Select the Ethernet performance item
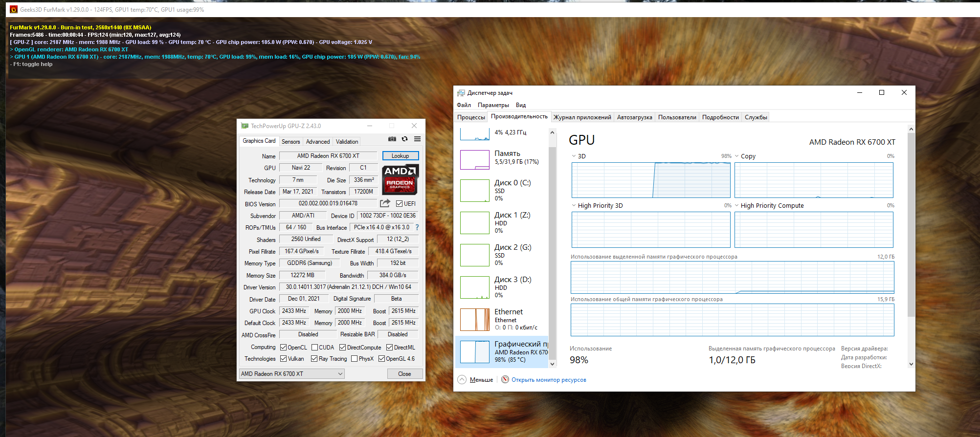Screen dimensions: 980x437 pos(502,319)
